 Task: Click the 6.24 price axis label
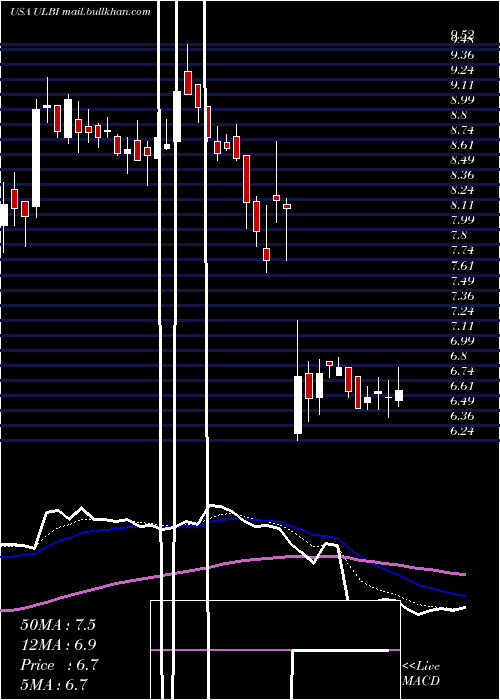(x=462, y=431)
